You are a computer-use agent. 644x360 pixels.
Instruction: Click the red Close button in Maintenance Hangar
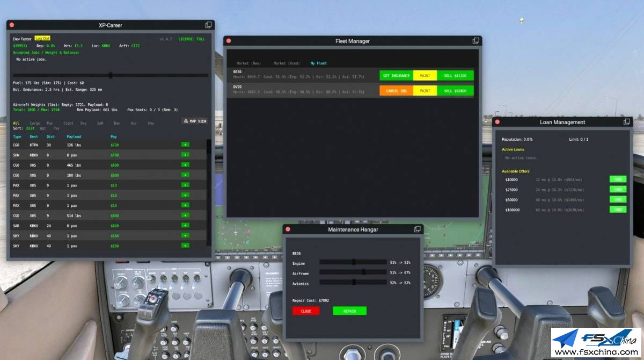(306, 311)
